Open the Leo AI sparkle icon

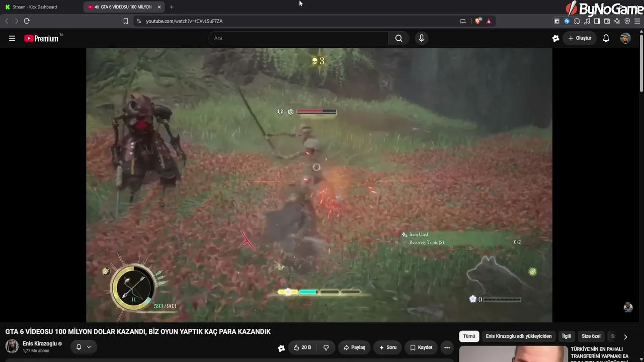pyautogui.click(x=617, y=21)
